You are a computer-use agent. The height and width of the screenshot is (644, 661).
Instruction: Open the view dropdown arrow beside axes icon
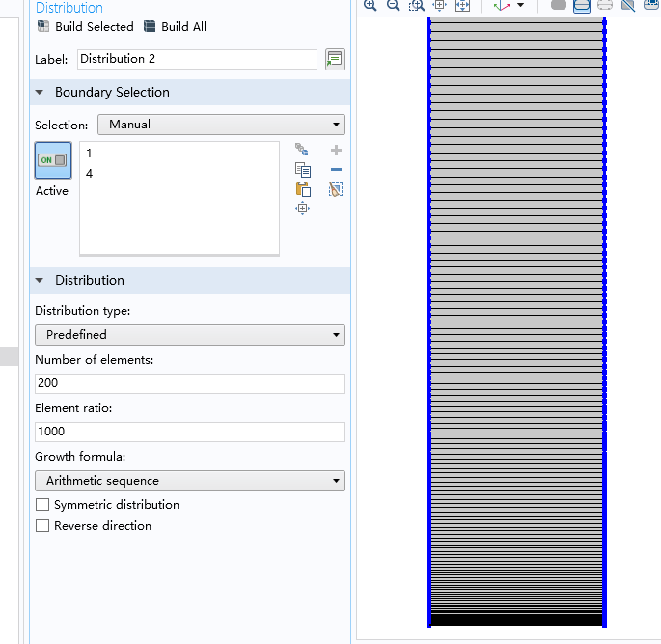click(521, 5)
